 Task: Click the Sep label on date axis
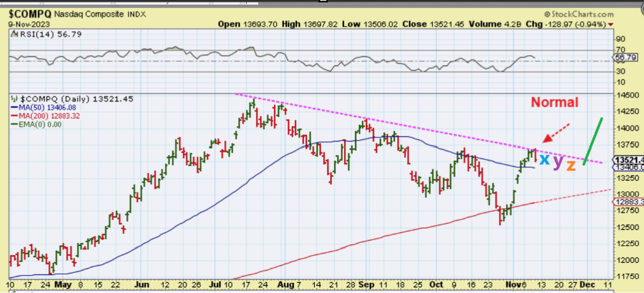click(367, 284)
